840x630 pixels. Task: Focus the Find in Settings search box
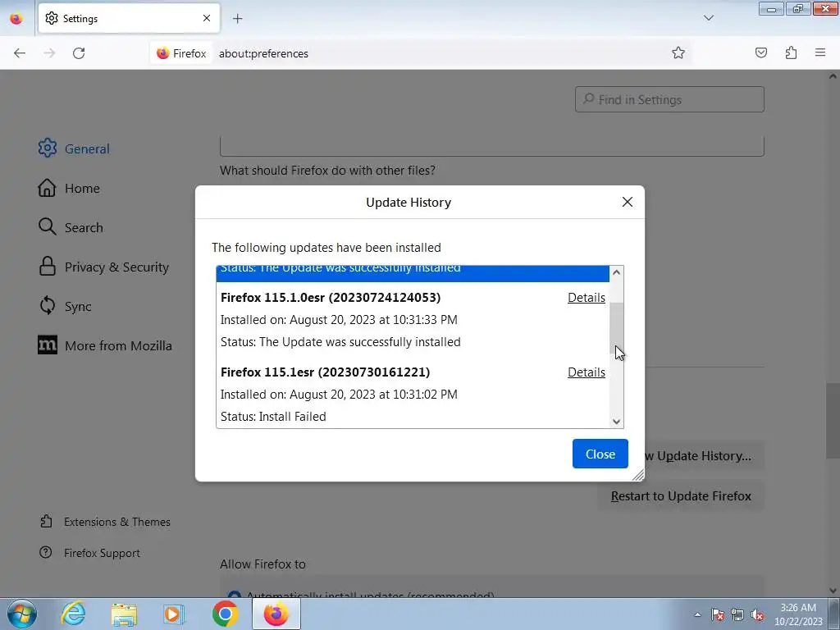click(x=669, y=99)
